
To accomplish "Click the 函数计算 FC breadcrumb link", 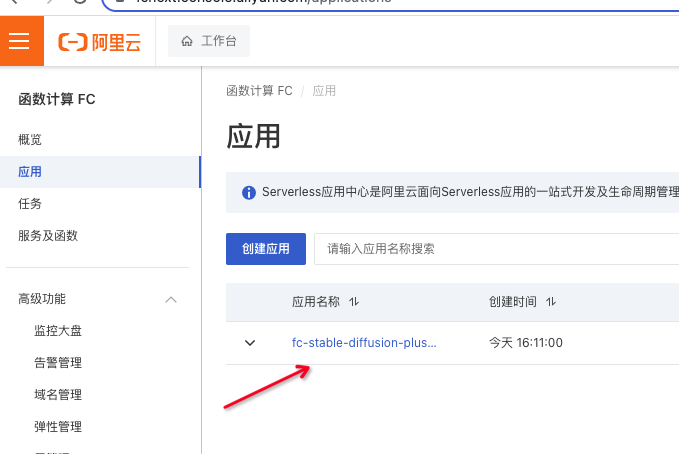I will click(x=259, y=91).
